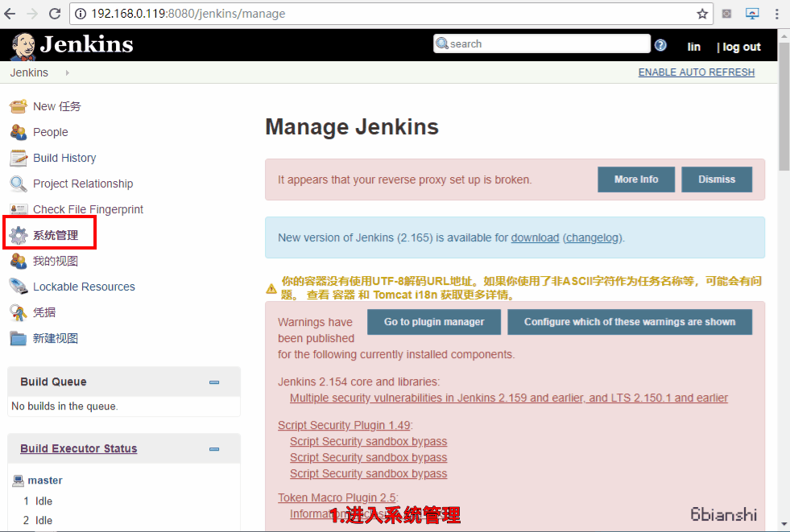Go back to the previous browser page
Image resolution: width=790 pixels, height=532 pixels.
(x=10, y=14)
